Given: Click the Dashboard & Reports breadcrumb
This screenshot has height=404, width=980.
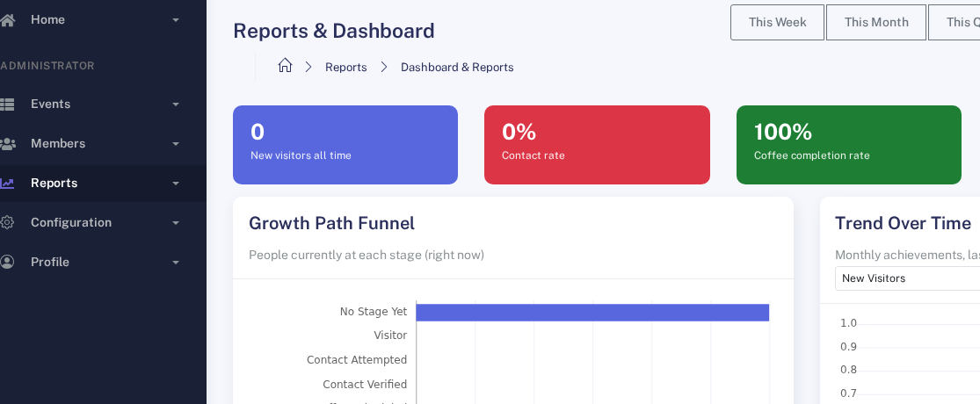Looking at the screenshot, I should pyautogui.click(x=457, y=68).
